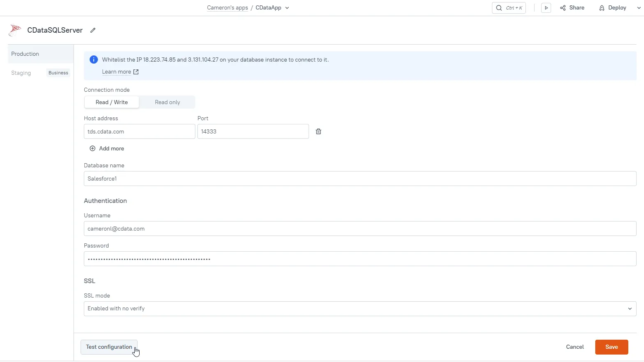Click the Test configuration button
This screenshot has width=644, height=362.
[x=109, y=347]
